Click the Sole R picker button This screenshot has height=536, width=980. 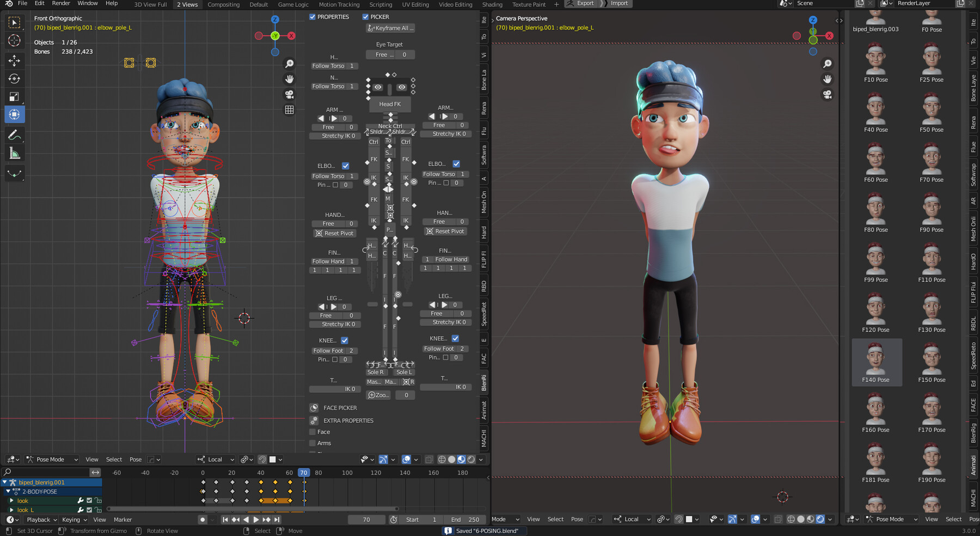point(376,373)
